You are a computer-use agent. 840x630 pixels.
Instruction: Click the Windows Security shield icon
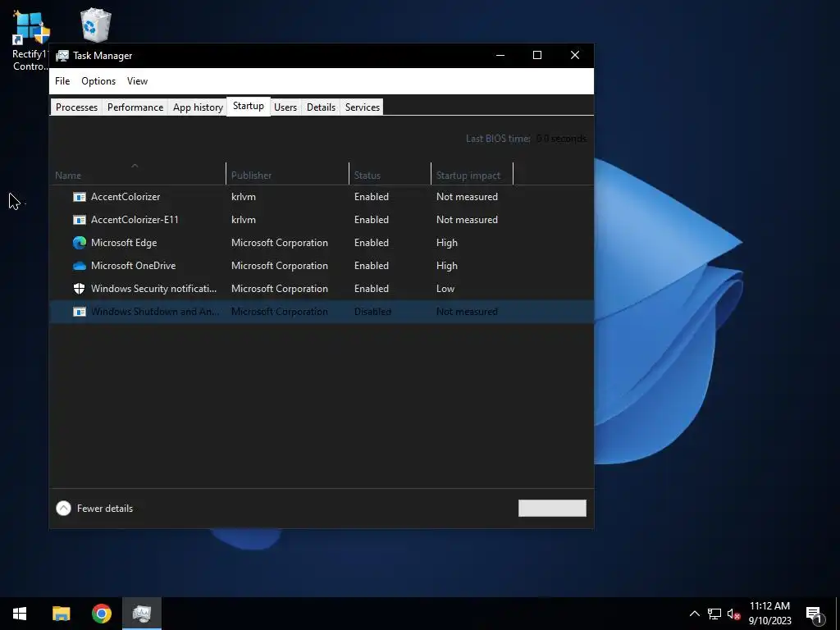[x=80, y=289]
